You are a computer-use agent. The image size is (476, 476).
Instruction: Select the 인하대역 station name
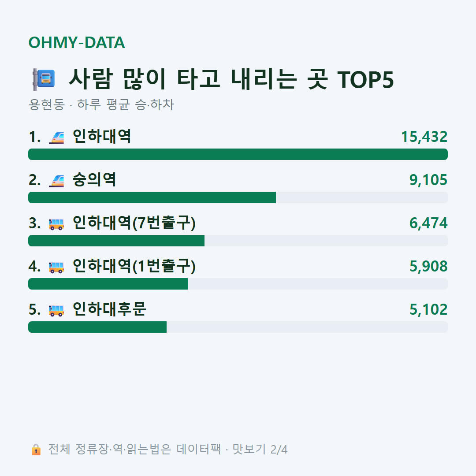click(102, 136)
